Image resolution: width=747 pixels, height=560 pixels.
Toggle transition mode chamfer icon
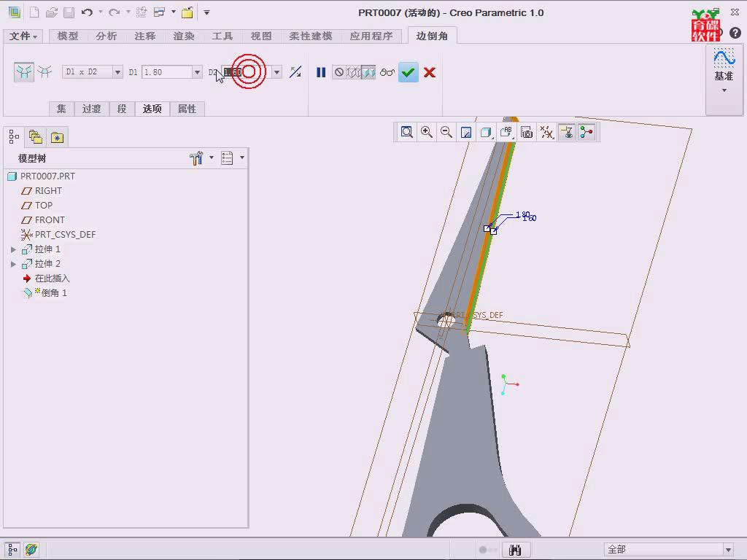click(x=44, y=72)
